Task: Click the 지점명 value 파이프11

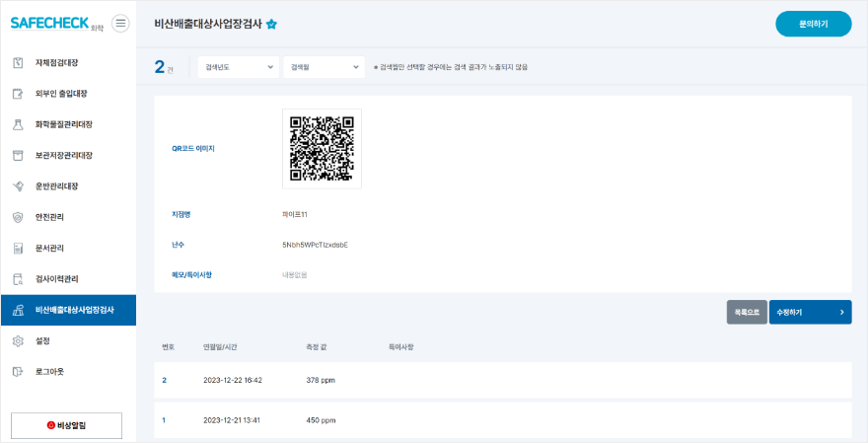Action: click(x=295, y=214)
